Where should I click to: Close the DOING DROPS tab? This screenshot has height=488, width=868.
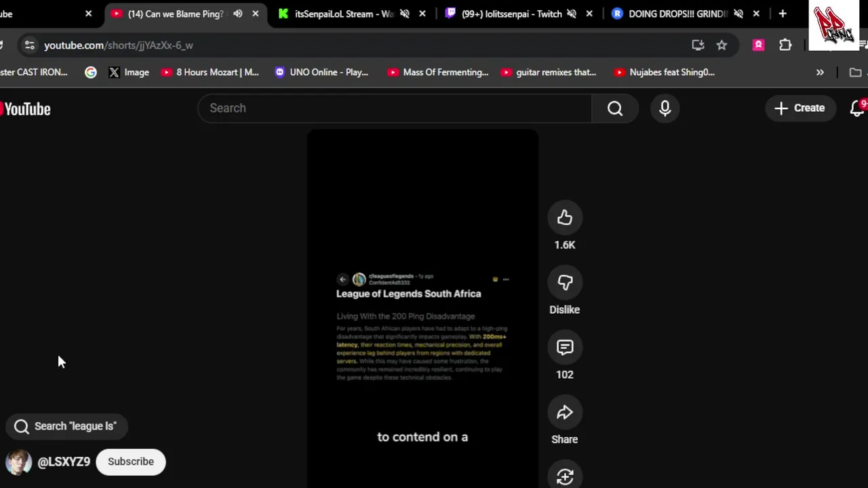756,14
